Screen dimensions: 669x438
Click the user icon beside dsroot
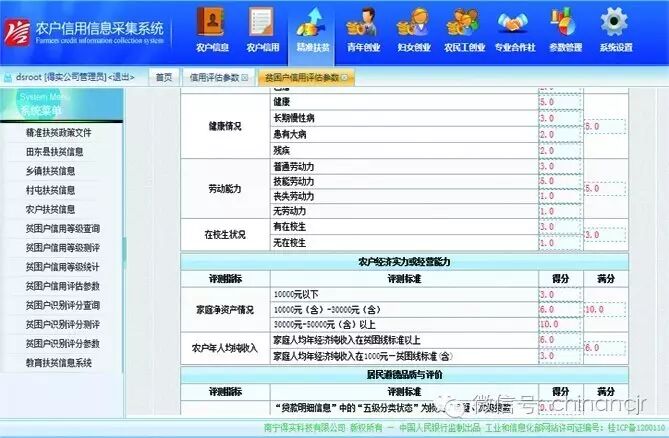pyautogui.click(x=8, y=78)
